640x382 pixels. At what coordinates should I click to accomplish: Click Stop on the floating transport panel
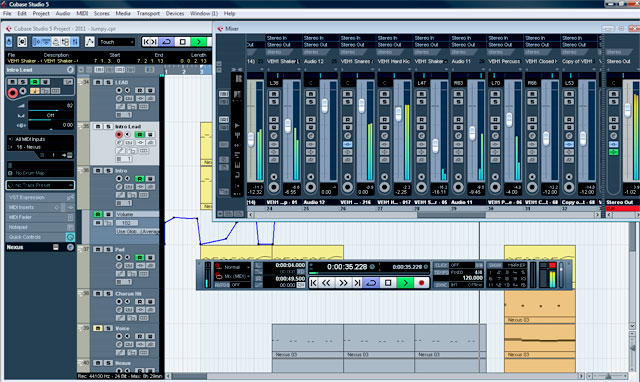[388, 282]
